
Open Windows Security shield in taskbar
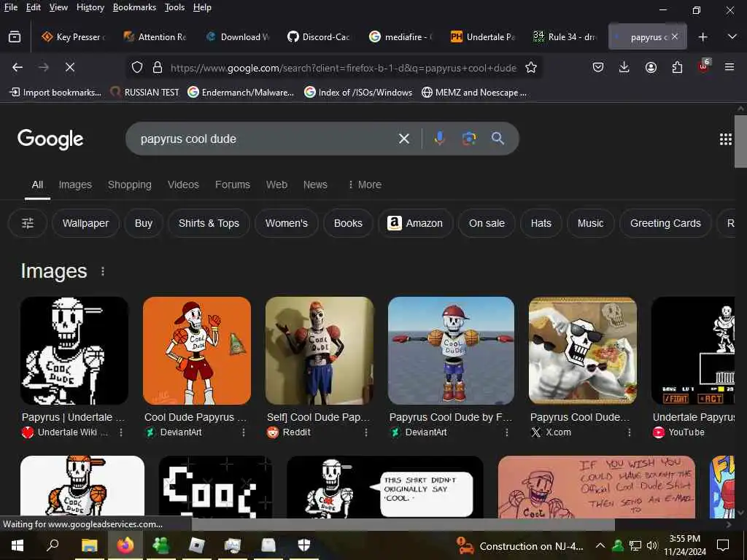coord(304,545)
